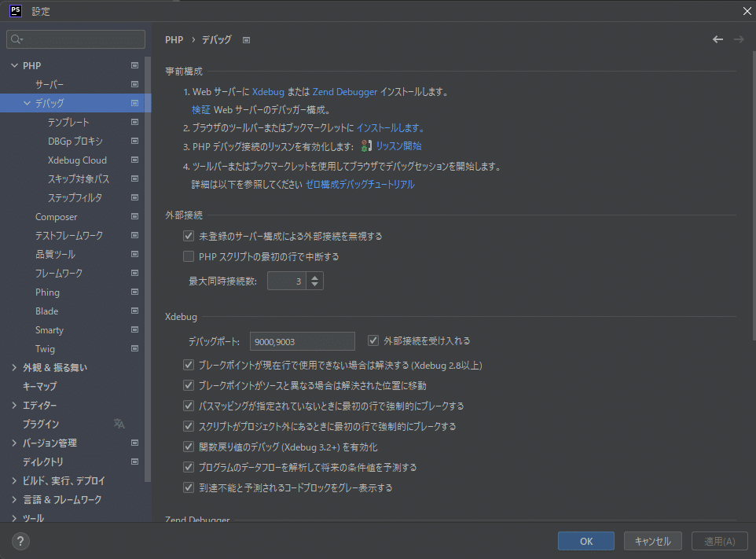Toggle プログラムのデータフローを解析 checkbox
The image size is (756, 559).
[189, 467]
